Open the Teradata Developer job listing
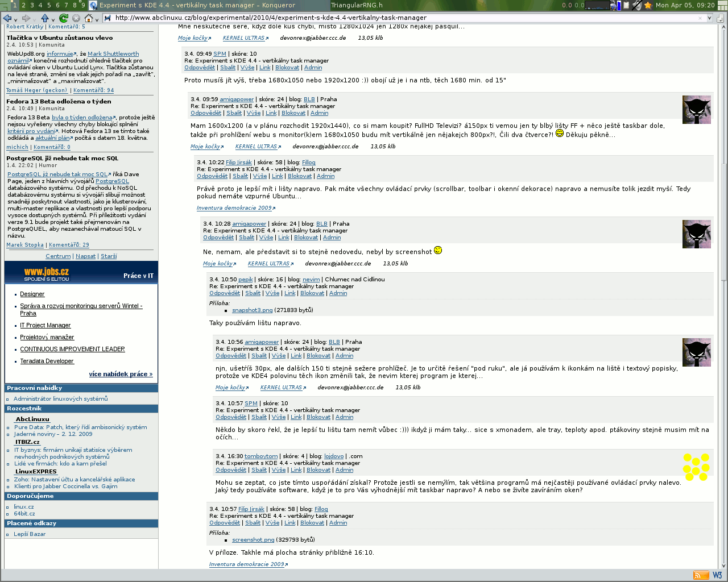Screen dimensions: 728x582 pyautogui.click(x=47, y=361)
